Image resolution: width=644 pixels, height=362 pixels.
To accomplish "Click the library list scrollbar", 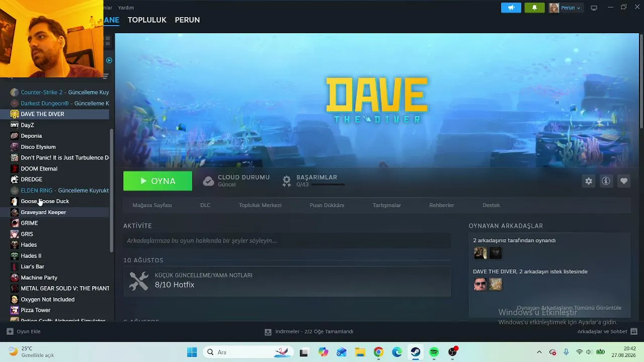I will (x=112, y=191).
